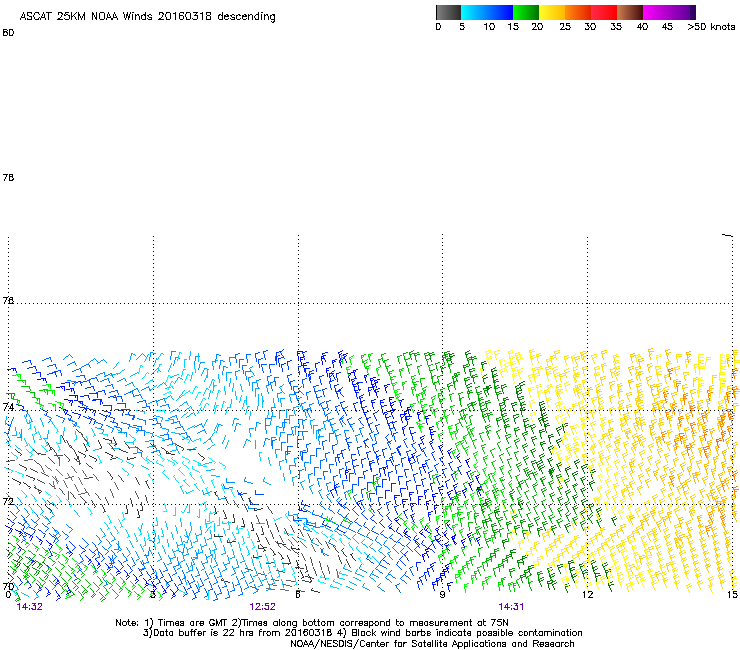Click the '35' label under the color bar
Screen dimensions: 740x650
point(616,27)
